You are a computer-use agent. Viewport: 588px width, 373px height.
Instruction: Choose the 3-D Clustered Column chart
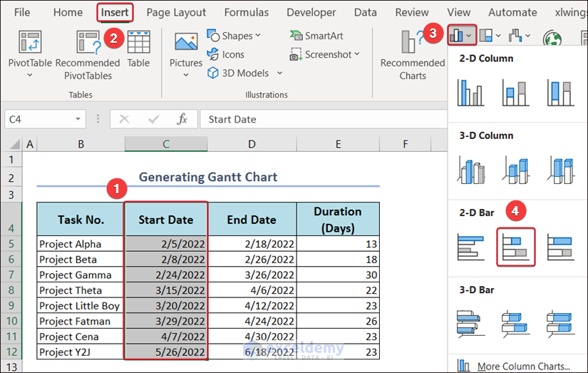tap(470, 170)
